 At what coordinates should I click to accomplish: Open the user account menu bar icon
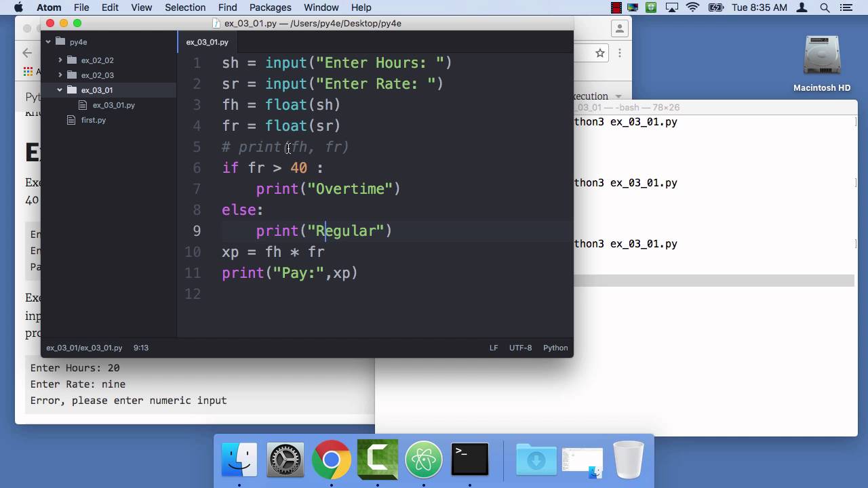tap(804, 7)
